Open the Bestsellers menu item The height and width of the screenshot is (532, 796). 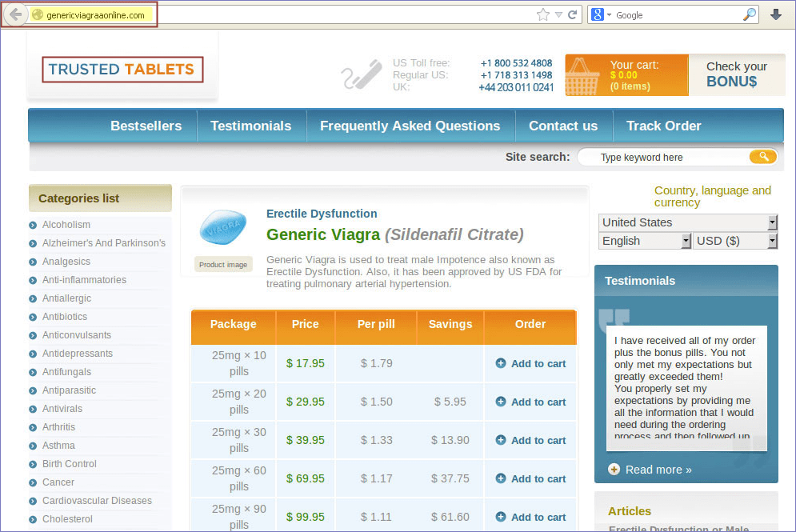pyautogui.click(x=146, y=126)
